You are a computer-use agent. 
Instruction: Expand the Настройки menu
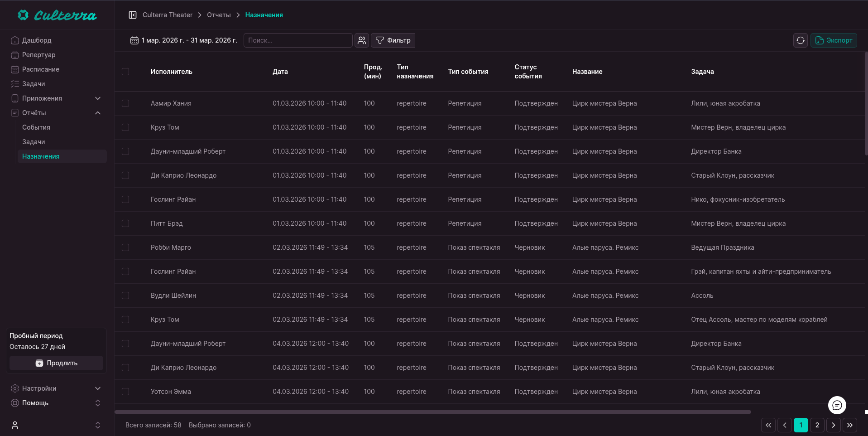[98, 388]
